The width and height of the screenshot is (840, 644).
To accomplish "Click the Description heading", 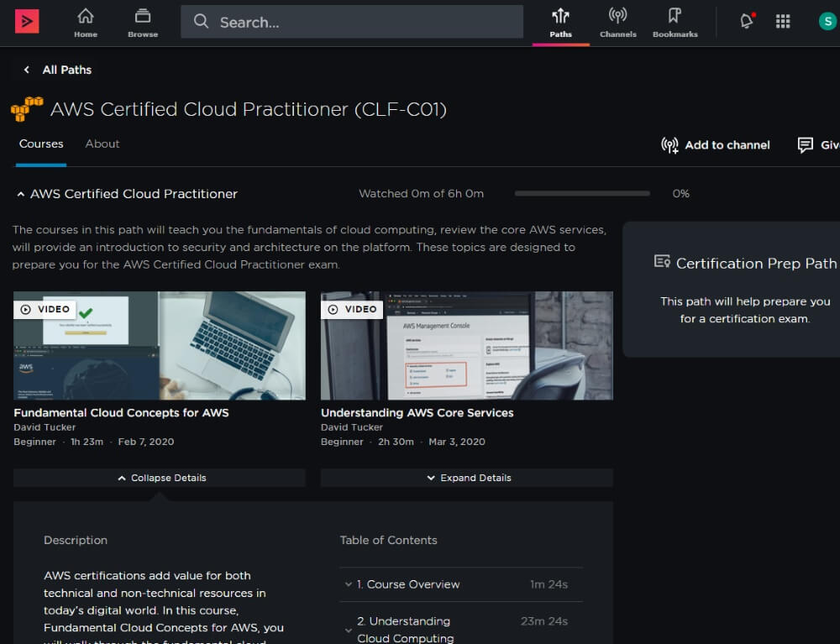I will coord(76,540).
